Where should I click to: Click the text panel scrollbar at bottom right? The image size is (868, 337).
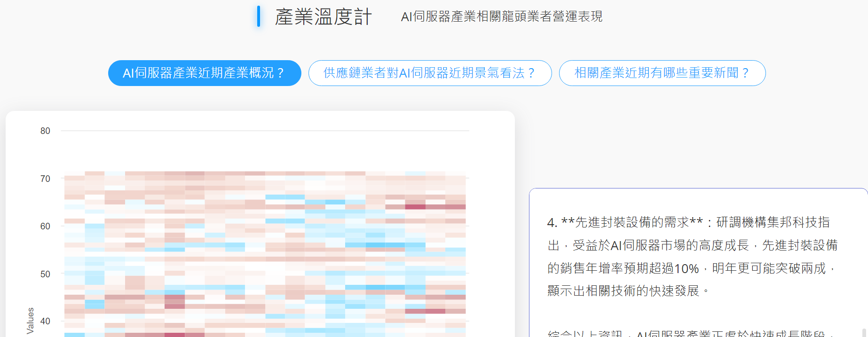pyautogui.click(x=864, y=332)
